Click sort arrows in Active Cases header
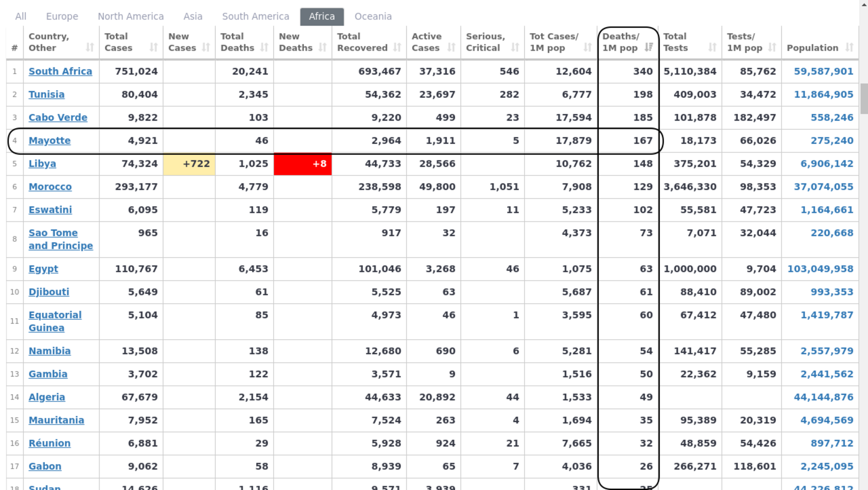 (x=451, y=48)
